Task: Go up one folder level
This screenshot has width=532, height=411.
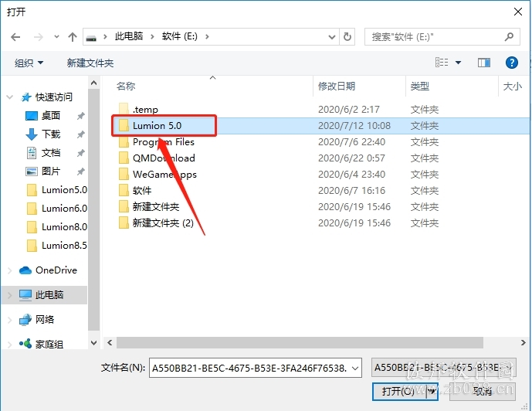Action: pyautogui.click(x=73, y=36)
